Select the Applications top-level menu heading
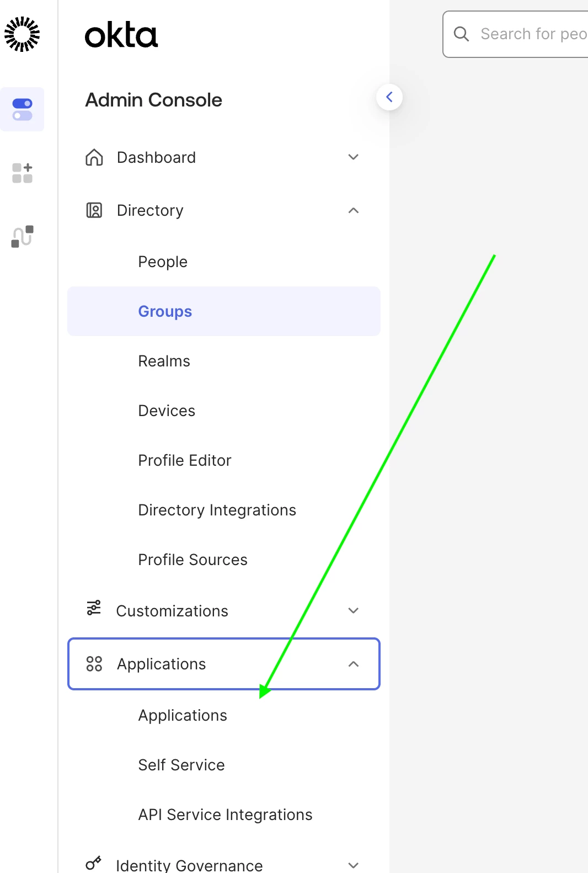 pyautogui.click(x=224, y=664)
